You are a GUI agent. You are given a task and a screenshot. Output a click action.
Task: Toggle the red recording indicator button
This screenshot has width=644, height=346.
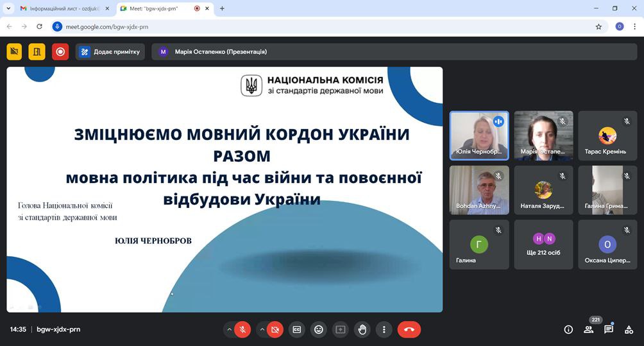[x=60, y=52]
